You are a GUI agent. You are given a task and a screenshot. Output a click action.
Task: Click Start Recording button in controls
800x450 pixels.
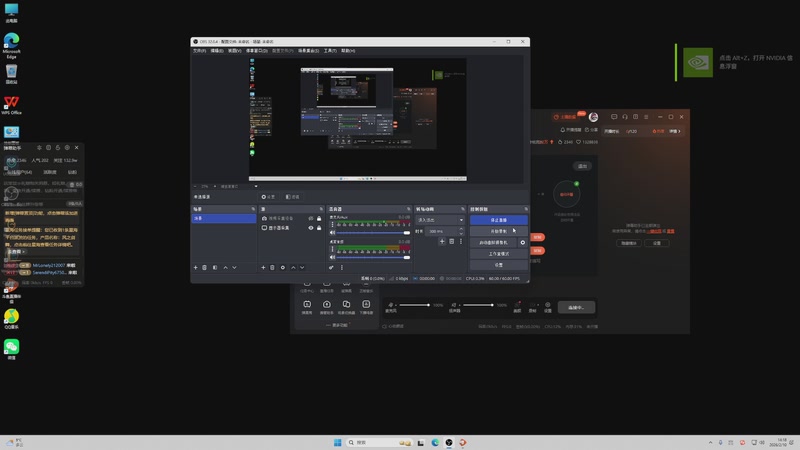tap(498, 231)
